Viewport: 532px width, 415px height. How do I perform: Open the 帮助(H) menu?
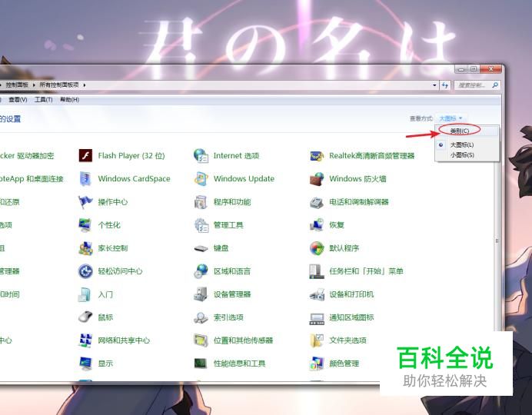click(x=69, y=99)
